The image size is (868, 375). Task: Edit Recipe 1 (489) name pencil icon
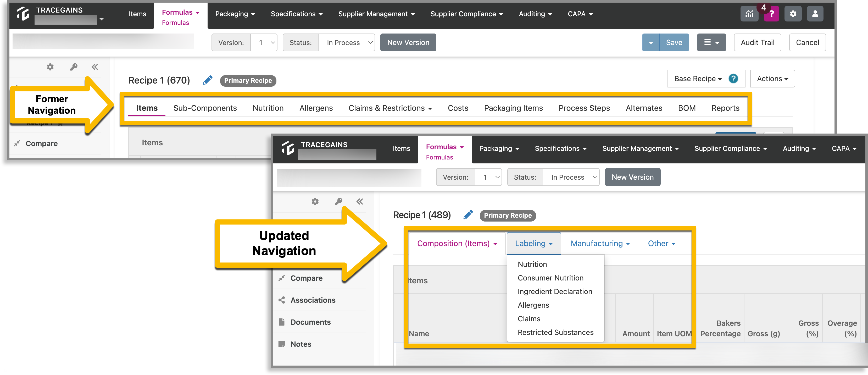coord(468,215)
